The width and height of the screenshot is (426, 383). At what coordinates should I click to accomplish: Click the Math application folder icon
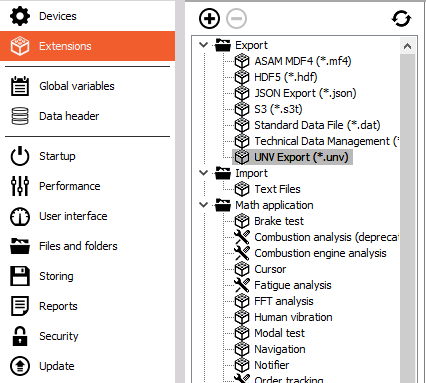point(223,205)
